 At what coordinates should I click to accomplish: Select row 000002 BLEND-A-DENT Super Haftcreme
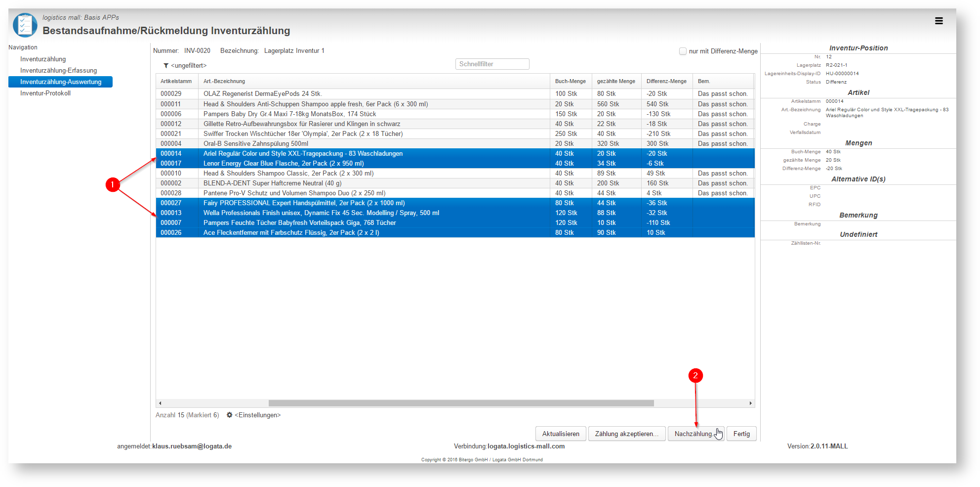[455, 183]
